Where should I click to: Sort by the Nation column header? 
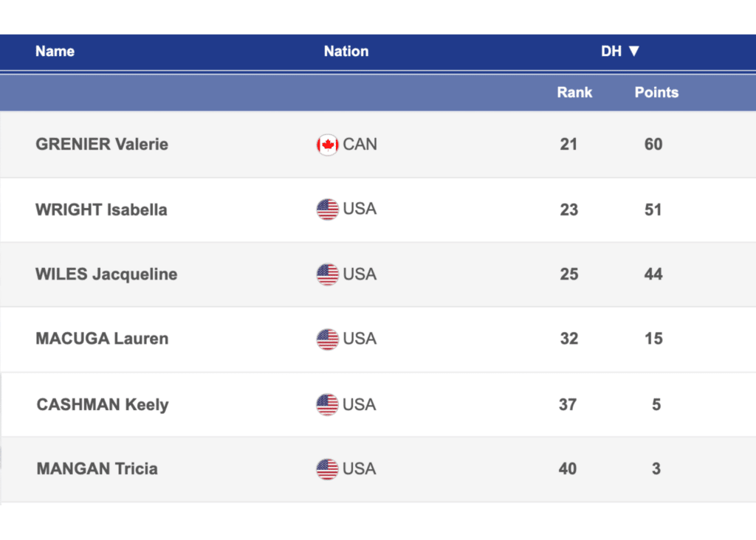346,52
